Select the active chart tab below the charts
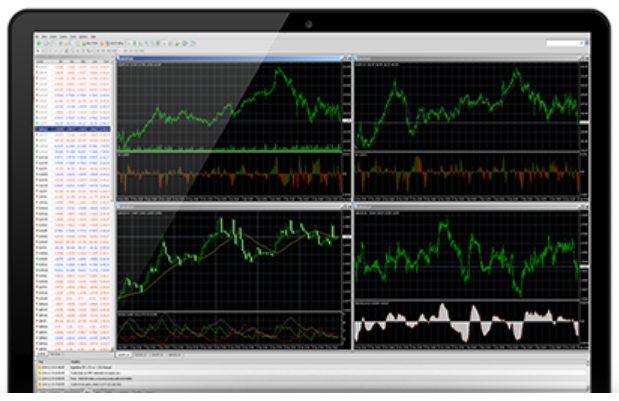619x401 pixels. (124, 355)
